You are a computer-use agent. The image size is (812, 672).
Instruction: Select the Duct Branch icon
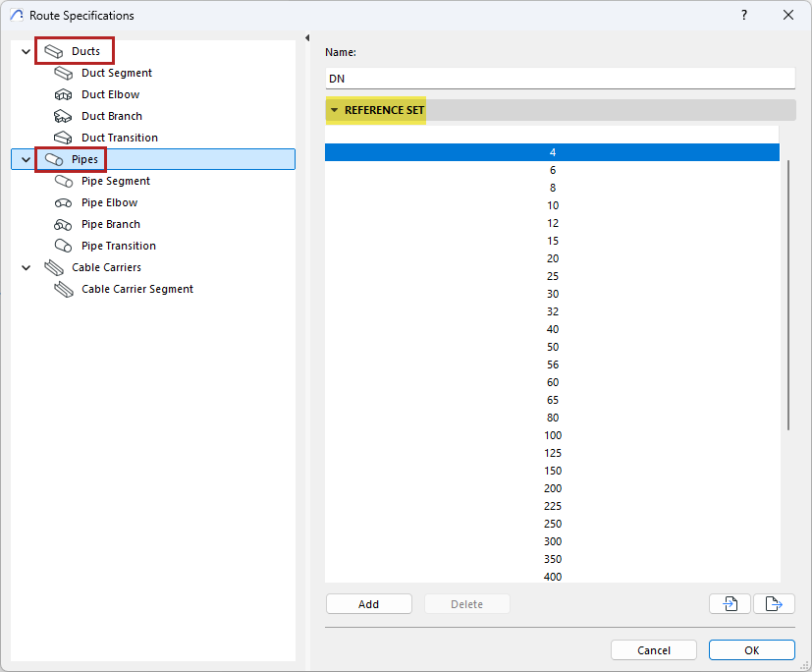63,116
